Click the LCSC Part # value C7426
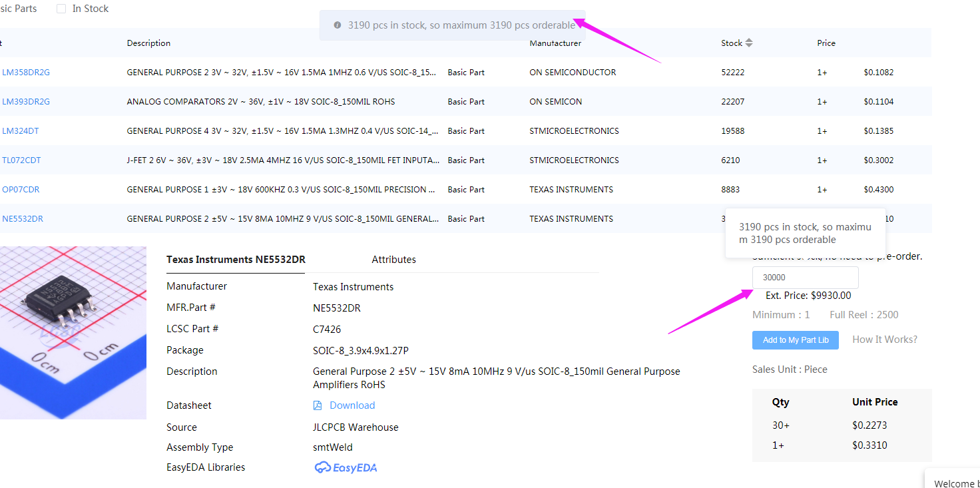Viewport: 980px width, 488px height. coord(327,330)
